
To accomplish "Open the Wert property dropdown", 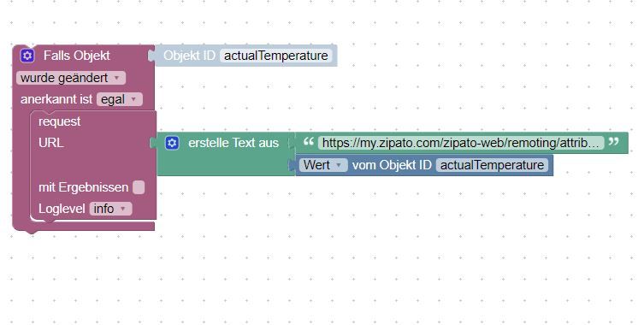I will click(x=322, y=165).
